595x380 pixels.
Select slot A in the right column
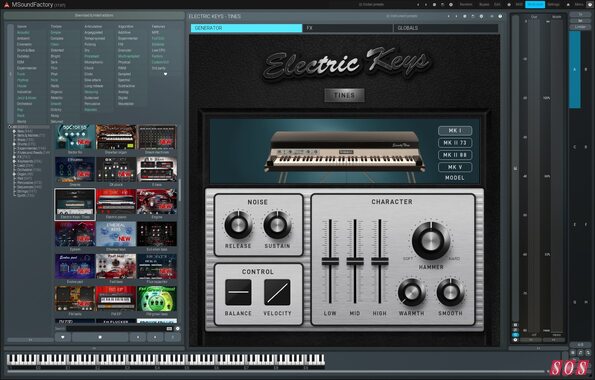point(575,69)
